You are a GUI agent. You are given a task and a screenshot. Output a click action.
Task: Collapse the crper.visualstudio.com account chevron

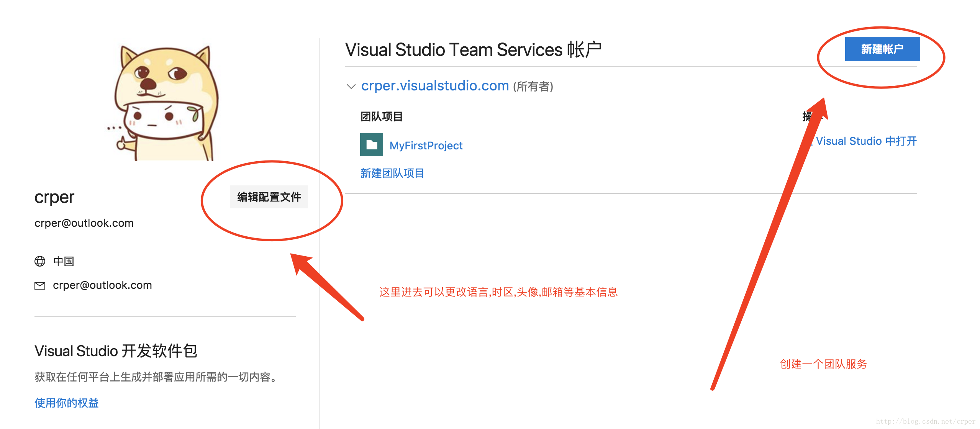click(x=351, y=86)
